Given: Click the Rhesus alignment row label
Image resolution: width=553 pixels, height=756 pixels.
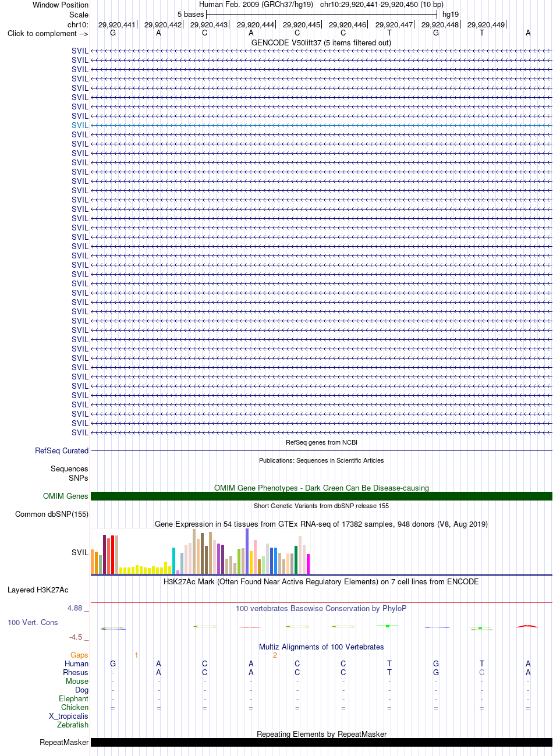Looking at the screenshot, I should [x=76, y=672].
